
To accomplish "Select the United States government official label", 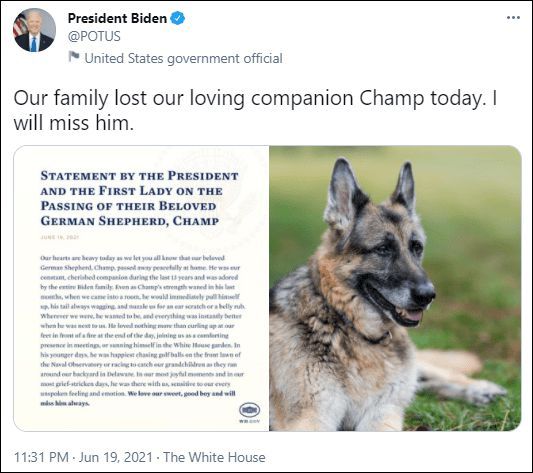I will click(x=184, y=58).
